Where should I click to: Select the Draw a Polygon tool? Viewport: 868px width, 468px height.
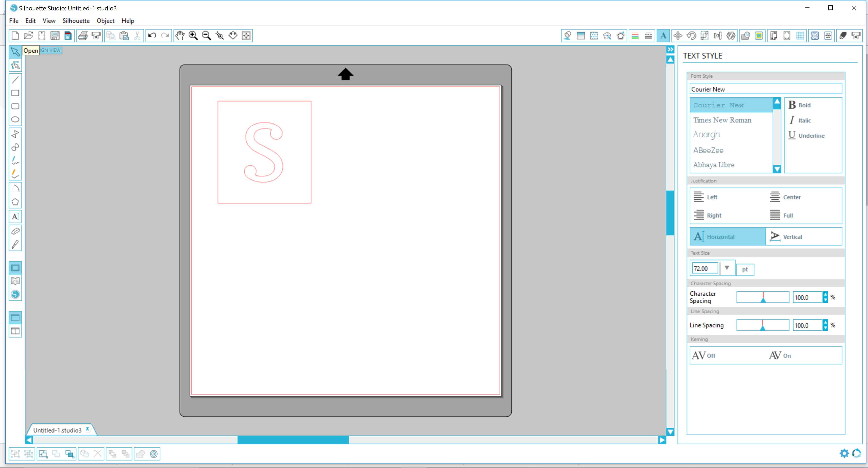15,202
